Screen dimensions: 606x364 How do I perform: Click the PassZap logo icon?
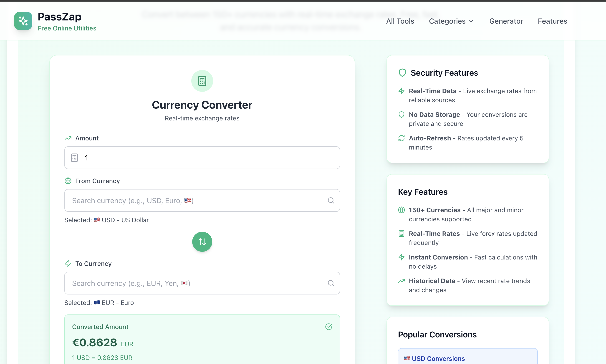point(23,21)
